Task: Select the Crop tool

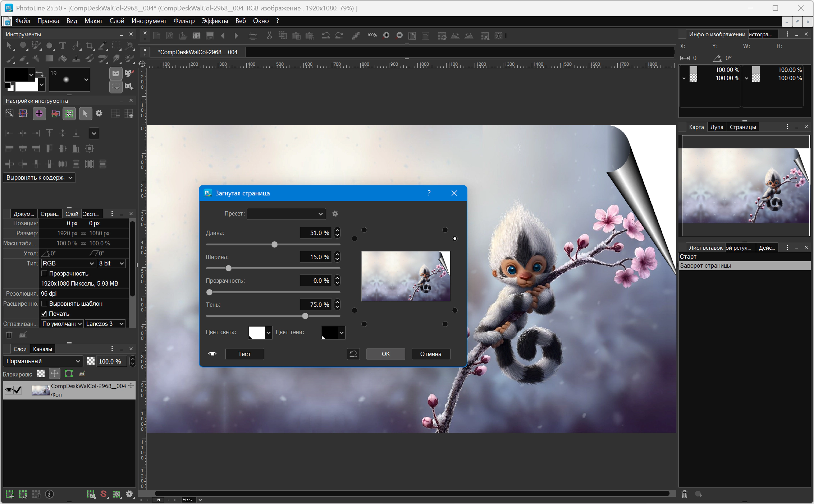Action: [90, 46]
